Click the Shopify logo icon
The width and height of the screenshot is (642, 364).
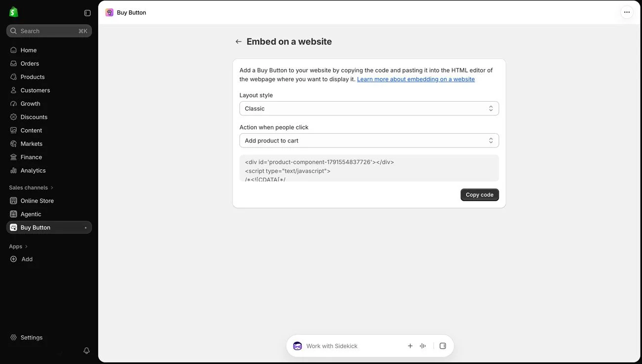tap(14, 12)
